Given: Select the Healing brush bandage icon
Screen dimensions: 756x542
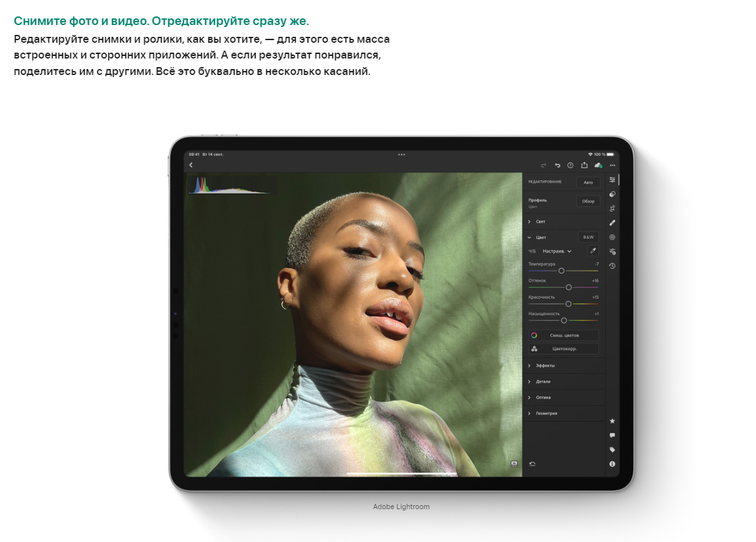Looking at the screenshot, I should pyautogui.click(x=612, y=223).
